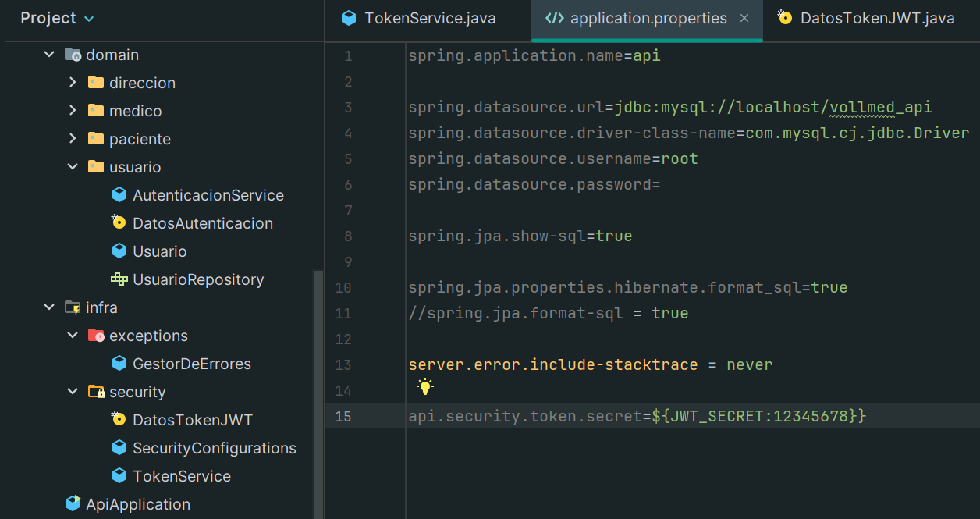Select UsuarioRepository in the project tree
Image resolution: width=980 pixels, height=519 pixels.
tap(198, 279)
